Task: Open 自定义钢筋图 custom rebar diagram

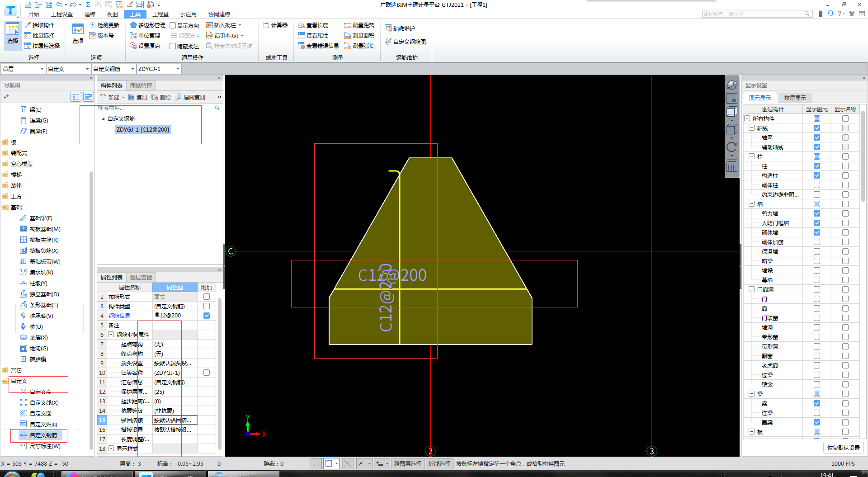Action: (405, 42)
